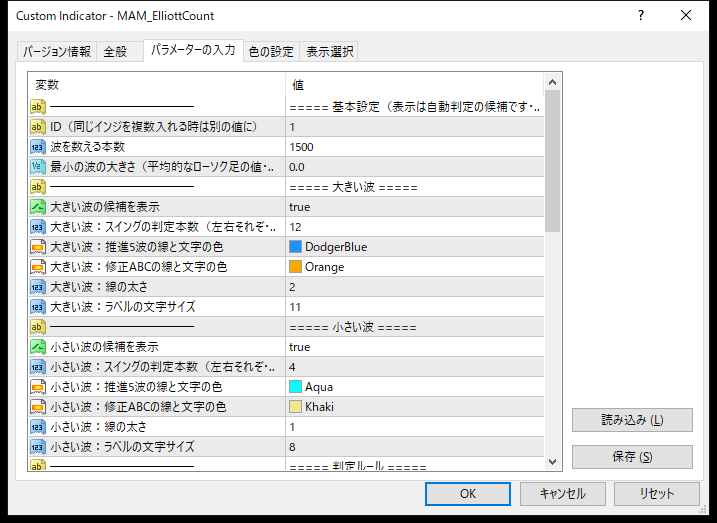Click the color icon beside 大きい波：修正ABCの線と文字の色
The height and width of the screenshot is (523, 717).
tap(38, 267)
